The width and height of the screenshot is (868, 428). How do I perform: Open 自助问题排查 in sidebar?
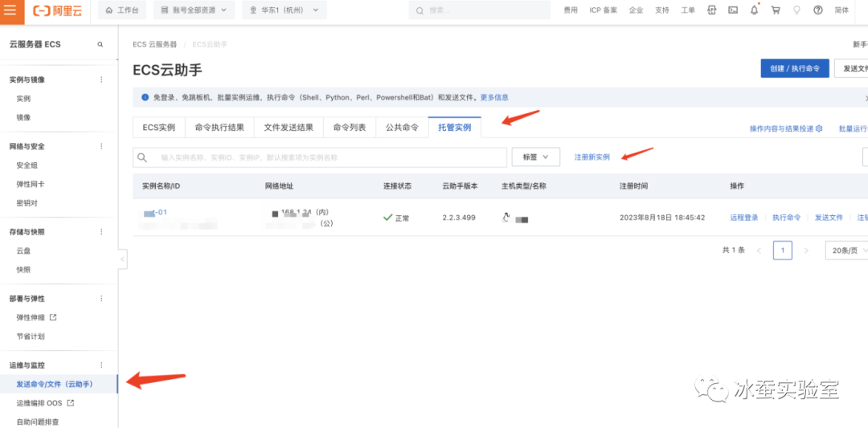[x=38, y=422]
